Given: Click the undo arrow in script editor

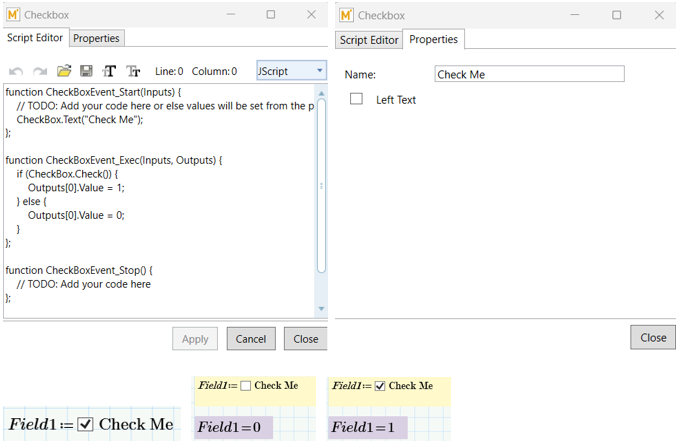Looking at the screenshot, I should [x=16, y=71].
